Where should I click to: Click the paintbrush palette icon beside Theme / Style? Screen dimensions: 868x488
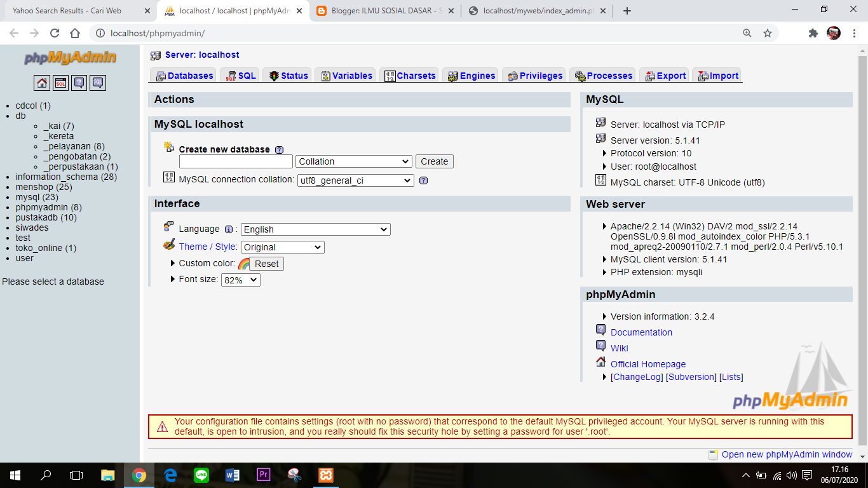click(x=169, y=245)
